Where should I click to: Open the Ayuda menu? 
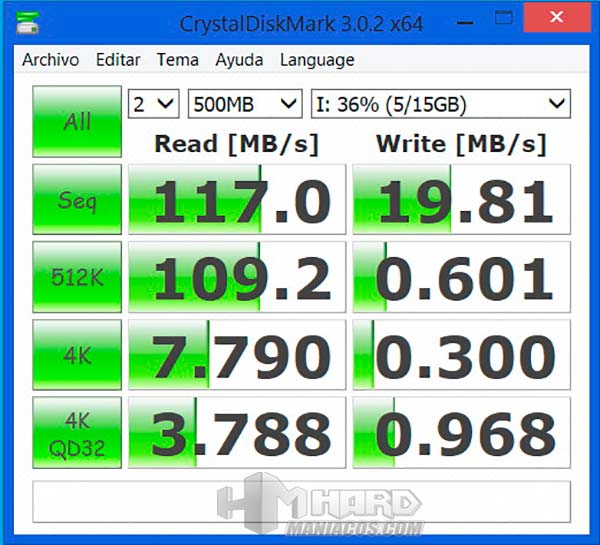pyautogui.click(x=239, y=60)
